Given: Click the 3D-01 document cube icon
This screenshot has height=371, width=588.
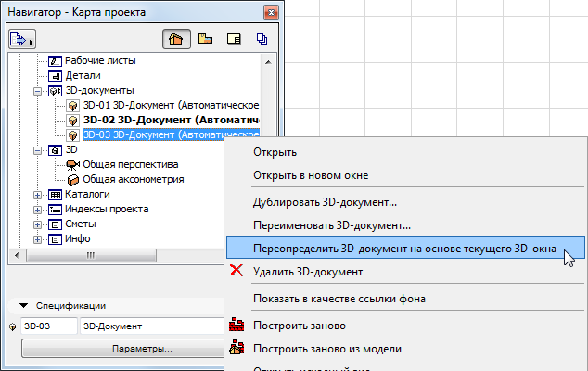Looking at the screenshot, I should 72,106.
